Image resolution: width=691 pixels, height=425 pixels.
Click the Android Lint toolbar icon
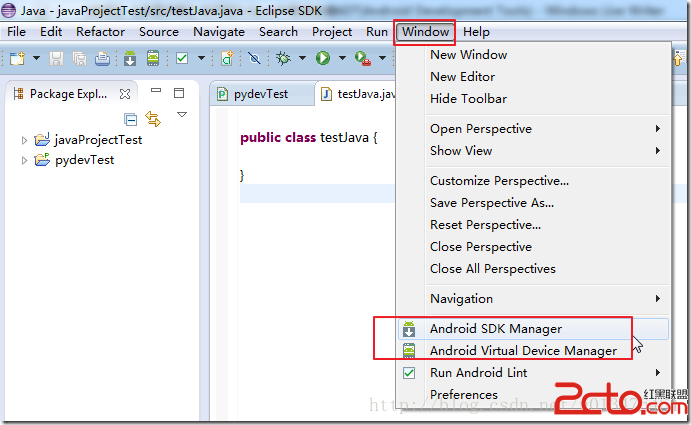point(182,58)
